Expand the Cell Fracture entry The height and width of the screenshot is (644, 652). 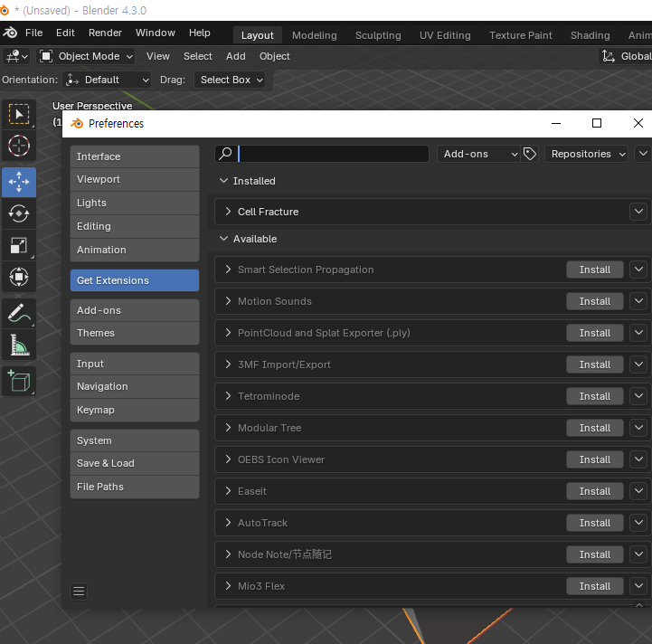tap(228, 212)
